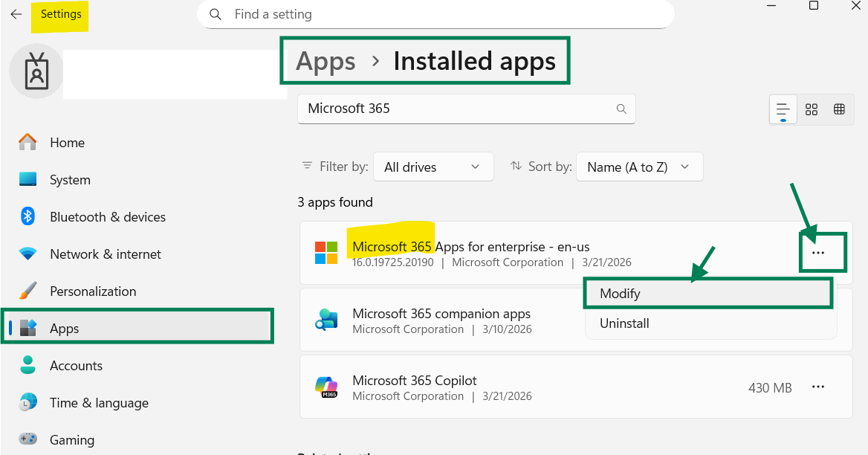Click the back arrow beside Settings

16,14
